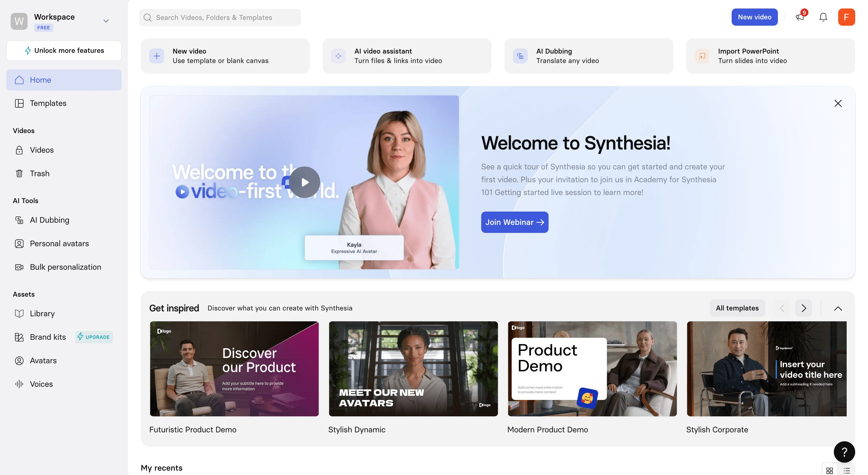Open the announcements megaphone with 9 updates

[x=800, y=17]
